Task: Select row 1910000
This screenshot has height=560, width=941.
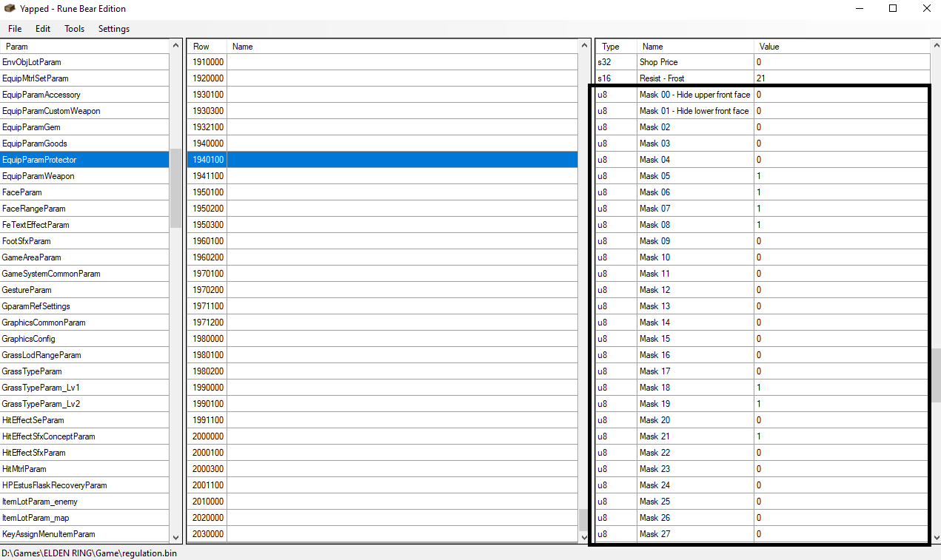Action: (x=382, y=62)
